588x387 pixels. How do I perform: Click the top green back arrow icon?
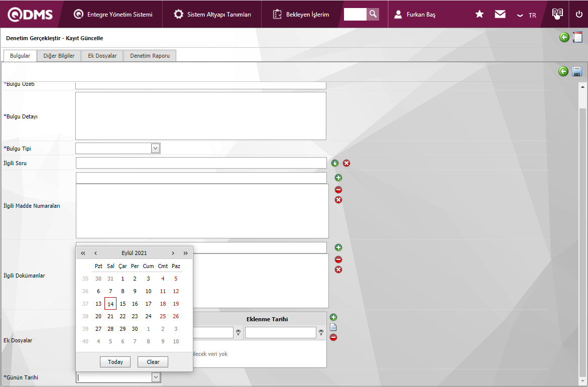pyautogui.click(x=564, y=37)
